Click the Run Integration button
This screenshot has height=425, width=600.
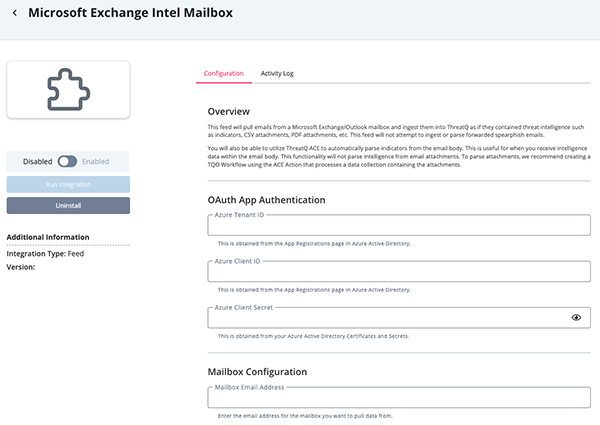click(68, 184)
